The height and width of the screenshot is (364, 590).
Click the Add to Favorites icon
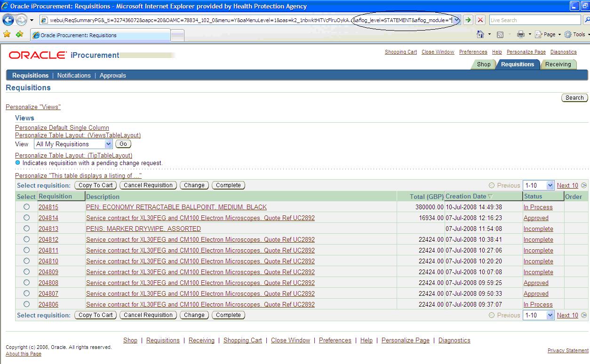19,34
